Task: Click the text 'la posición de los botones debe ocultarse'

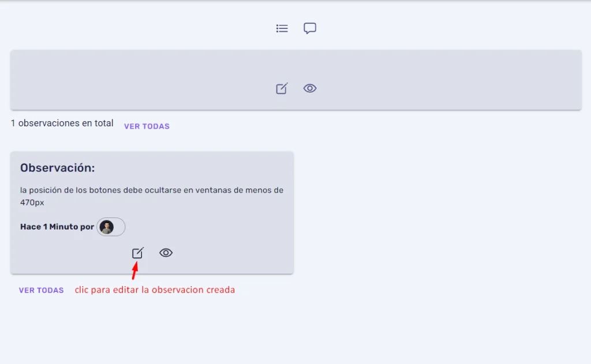Action: (100, 190)
